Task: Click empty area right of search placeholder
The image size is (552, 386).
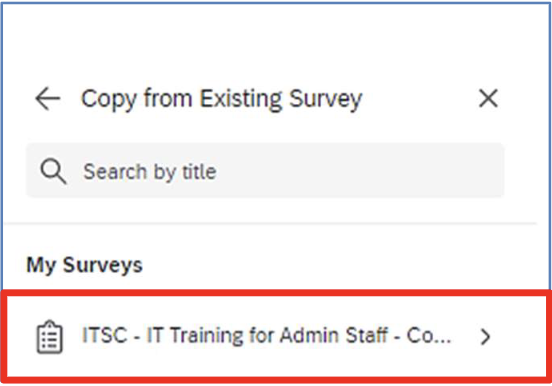Action: click(359, 171)
